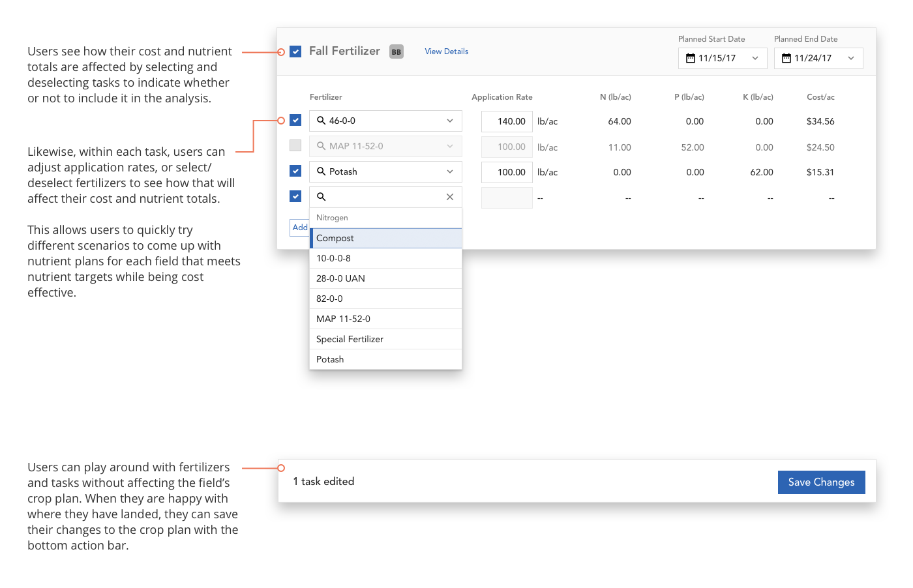Click the Application Rate column header
Viewport: 913px width, 588px height.
click(502, 97)
